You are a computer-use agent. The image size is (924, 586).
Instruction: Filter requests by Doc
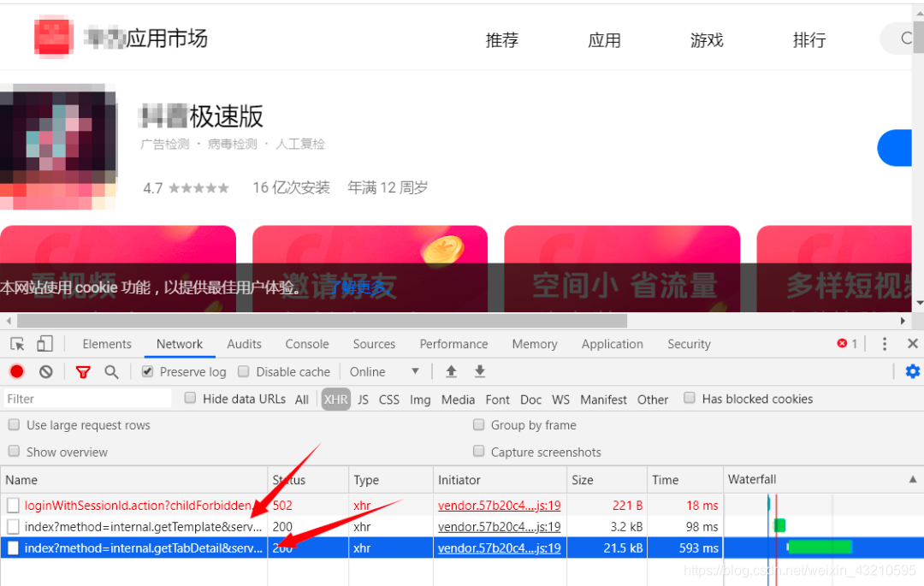(530, 400)
